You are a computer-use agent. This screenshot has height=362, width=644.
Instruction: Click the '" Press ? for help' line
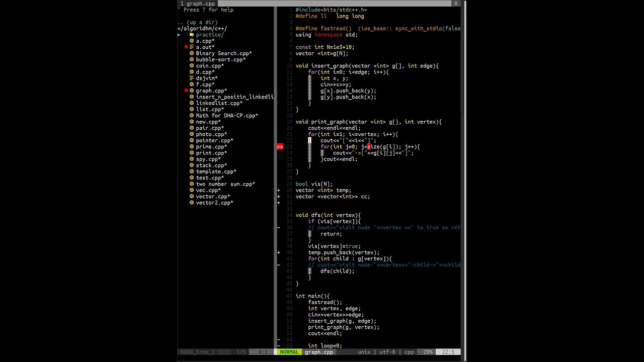pyautogui.click(x=205, y=10)
